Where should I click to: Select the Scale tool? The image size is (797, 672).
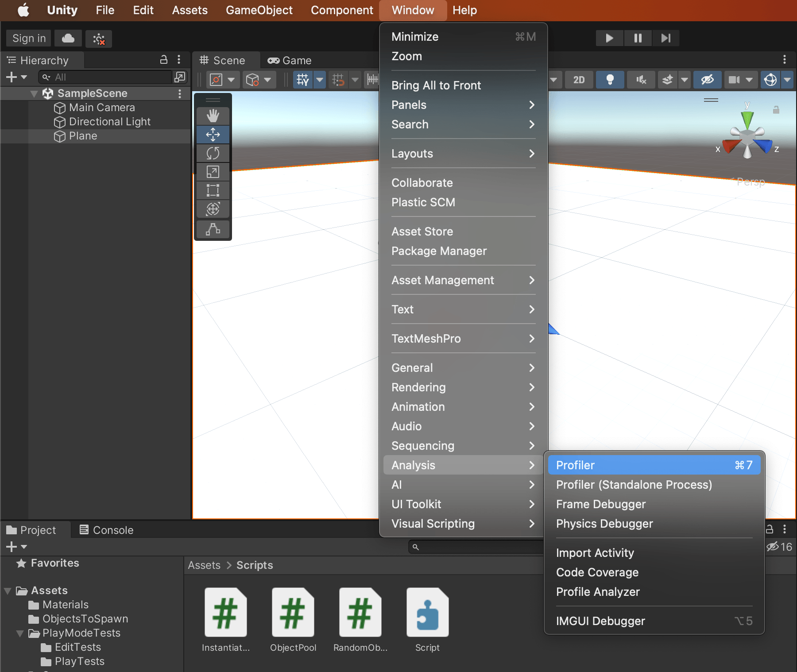(x=213, y=172)
